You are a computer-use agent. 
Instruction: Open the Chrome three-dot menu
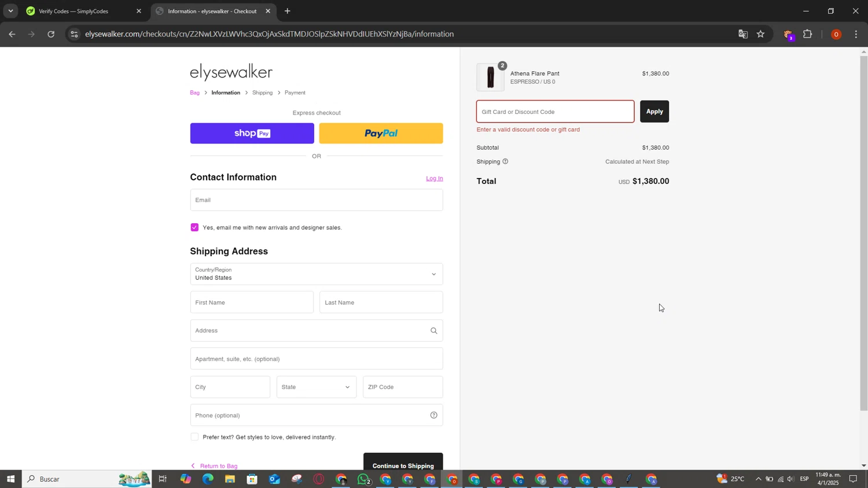click(856, 34)
